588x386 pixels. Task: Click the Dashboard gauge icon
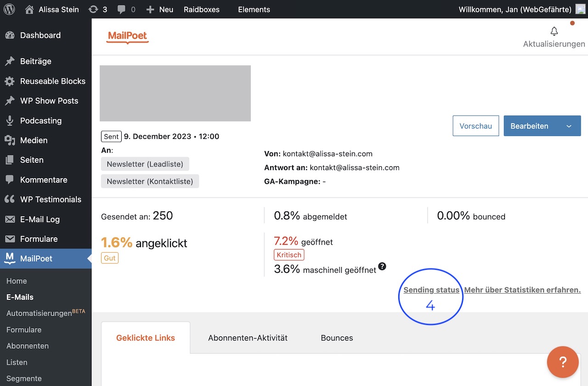click(10, 35)
